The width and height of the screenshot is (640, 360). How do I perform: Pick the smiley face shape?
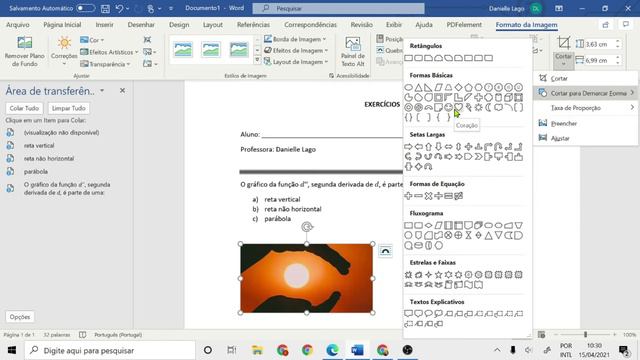[449, 107]
